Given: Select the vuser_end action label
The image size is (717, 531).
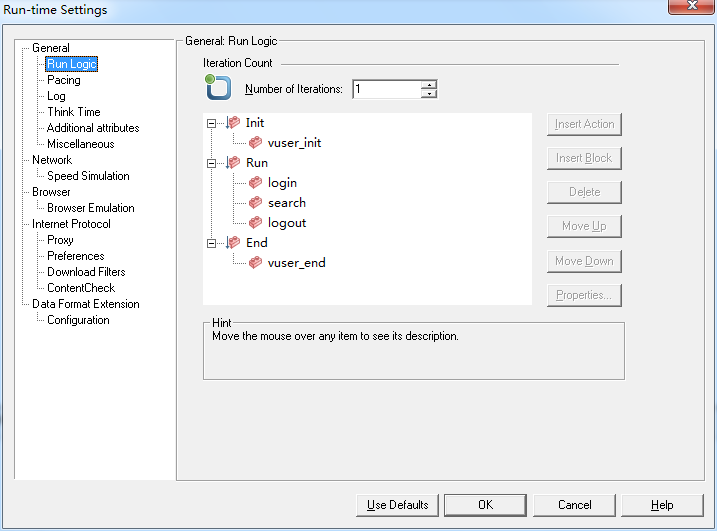Looking at the screenshot, I should (x=296, y=263).
